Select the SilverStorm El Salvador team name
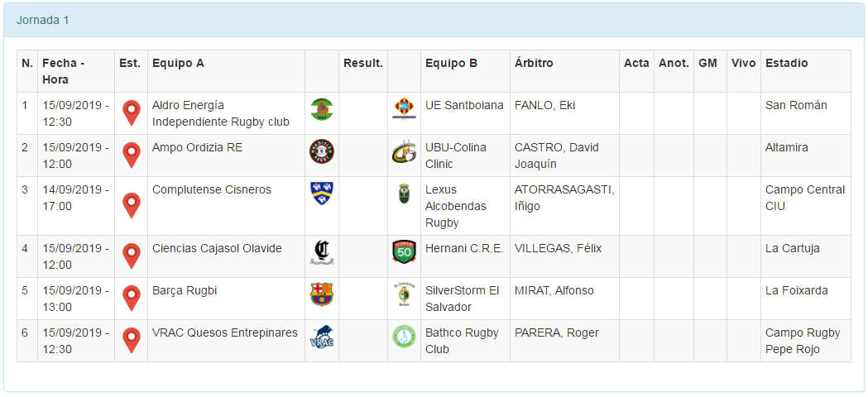The image size is (868, 397). pos(462,299)
